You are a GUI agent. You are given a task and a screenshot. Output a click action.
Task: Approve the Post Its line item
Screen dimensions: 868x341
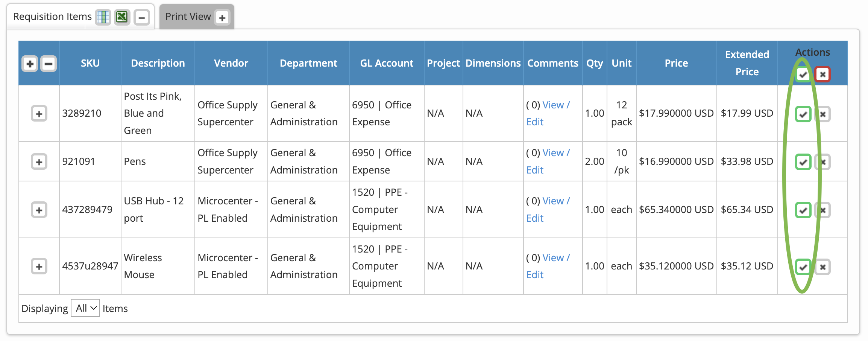803,114
